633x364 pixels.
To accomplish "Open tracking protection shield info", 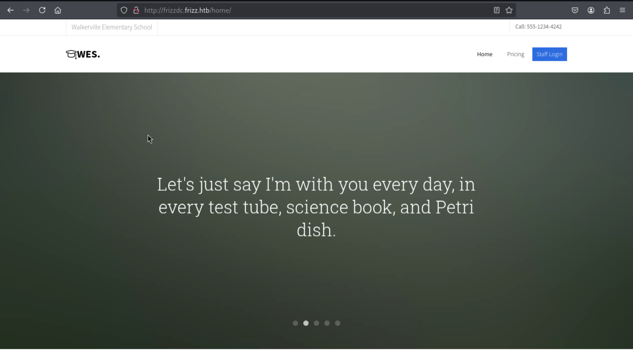I will (x=124, y=10).
